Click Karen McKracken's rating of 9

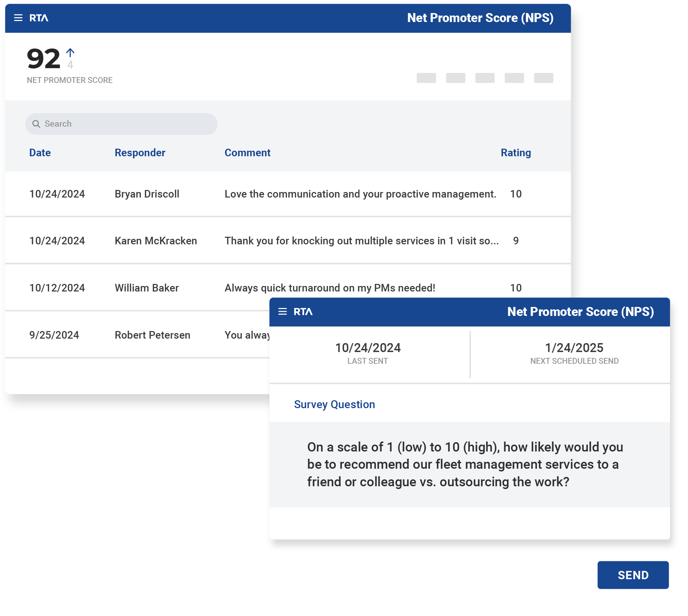coord(516,241)
